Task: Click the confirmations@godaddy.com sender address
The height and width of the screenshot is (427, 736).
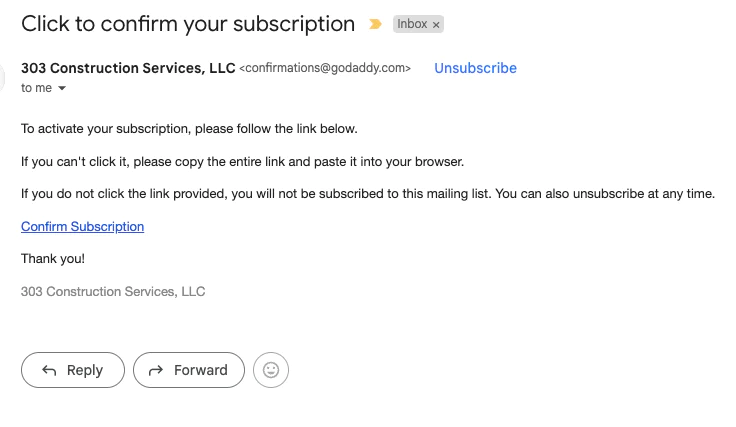Action: 325,68
